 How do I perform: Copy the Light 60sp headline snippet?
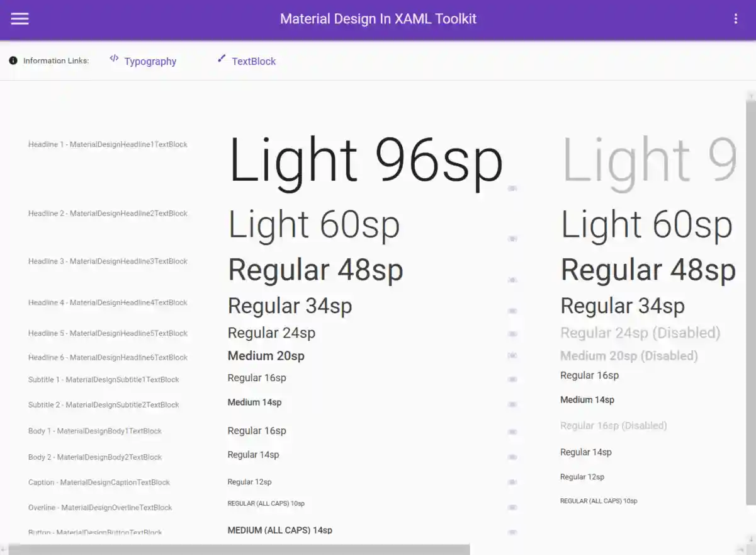point(512,238)
